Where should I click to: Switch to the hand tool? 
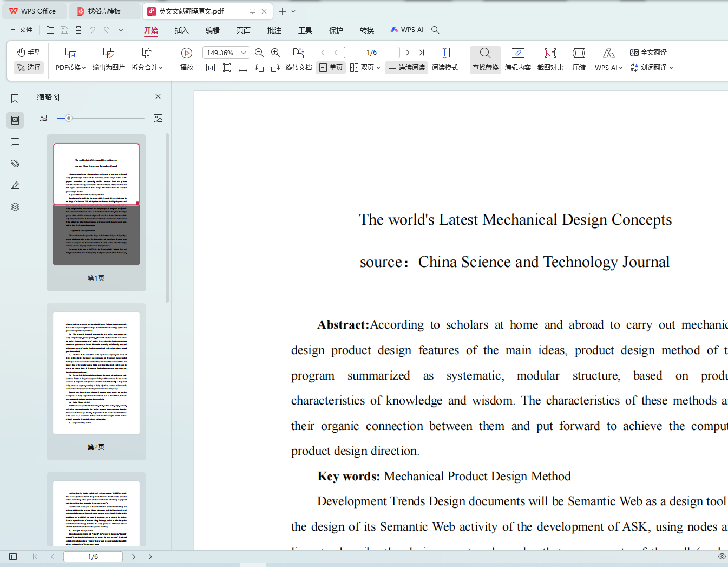(29, 53)
